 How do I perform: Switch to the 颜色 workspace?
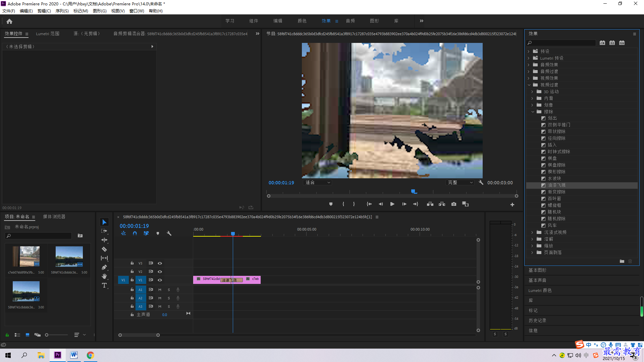pyautogui.click(x=302, y=21)
